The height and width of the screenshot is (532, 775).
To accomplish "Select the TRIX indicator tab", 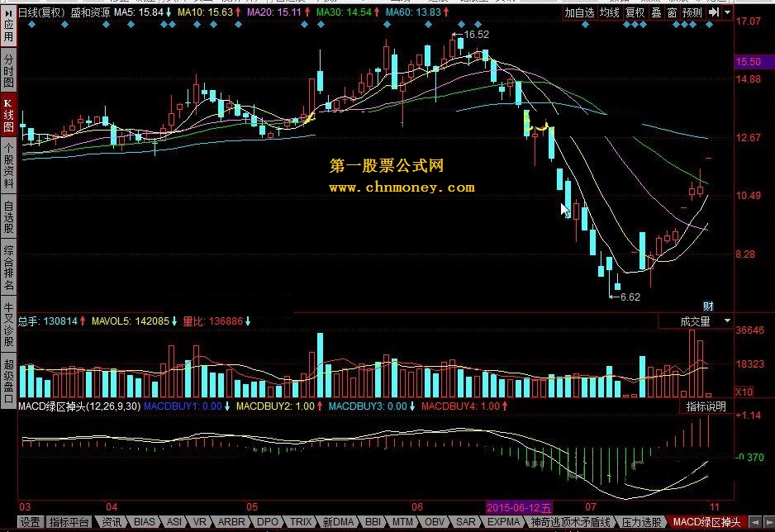I will [301, 521].
